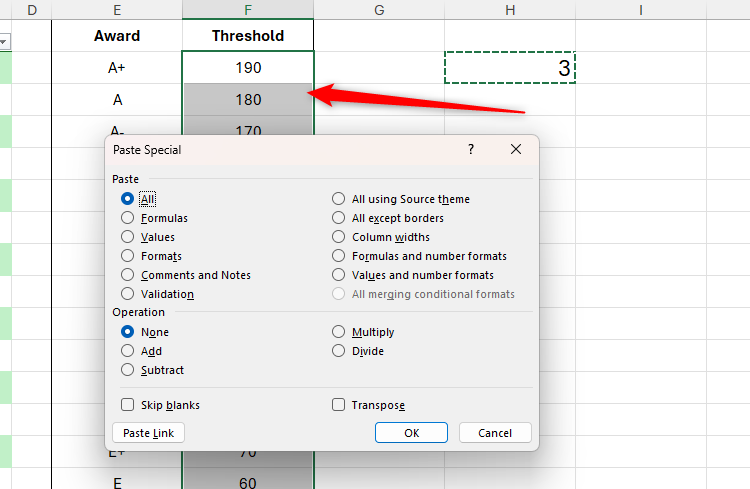Open the filter dropdown arrow at left edge
Screen dimensions: 750x489
3,42
